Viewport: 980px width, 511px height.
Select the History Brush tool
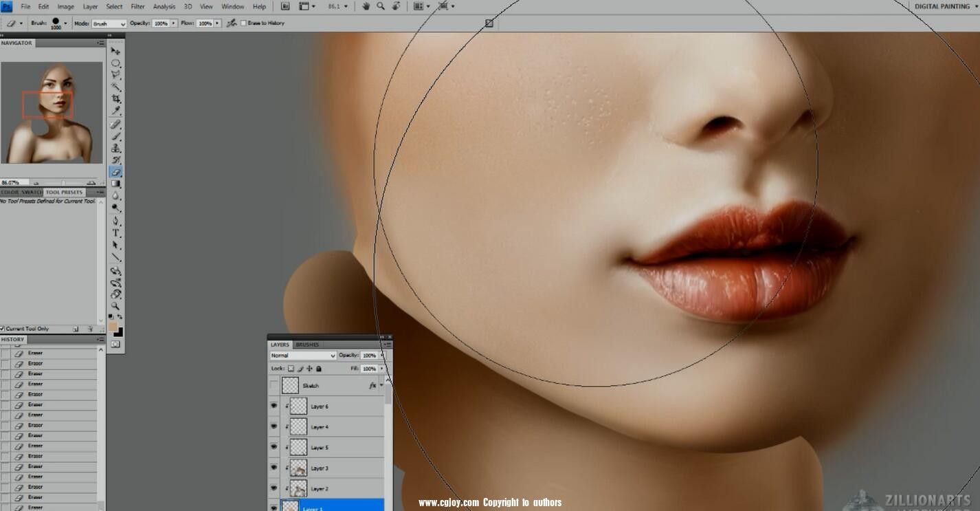click(x=115, y=160)
